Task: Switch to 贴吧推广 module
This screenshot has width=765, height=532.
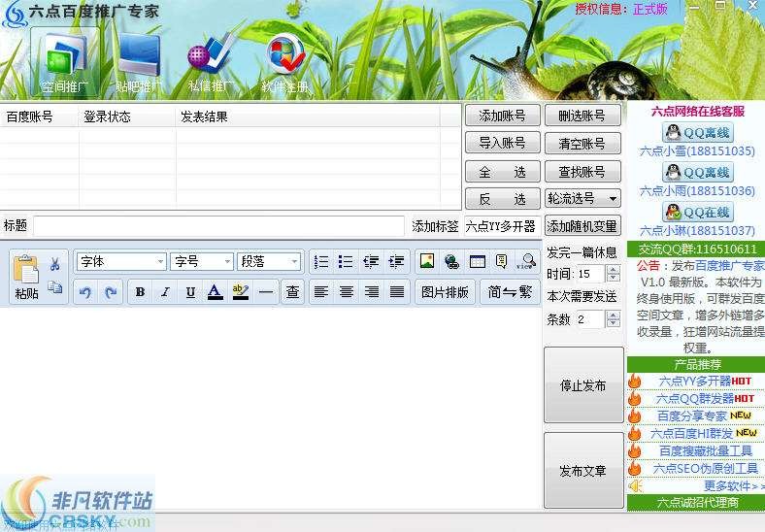Action: pyautogui.click(x=139, y=62)
